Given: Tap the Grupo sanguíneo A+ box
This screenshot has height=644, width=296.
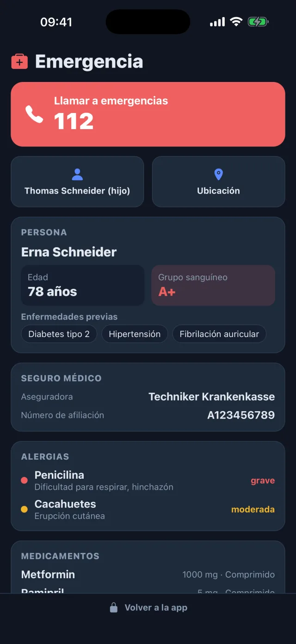Looking at the screenshot, I should (x=213, y=285).
